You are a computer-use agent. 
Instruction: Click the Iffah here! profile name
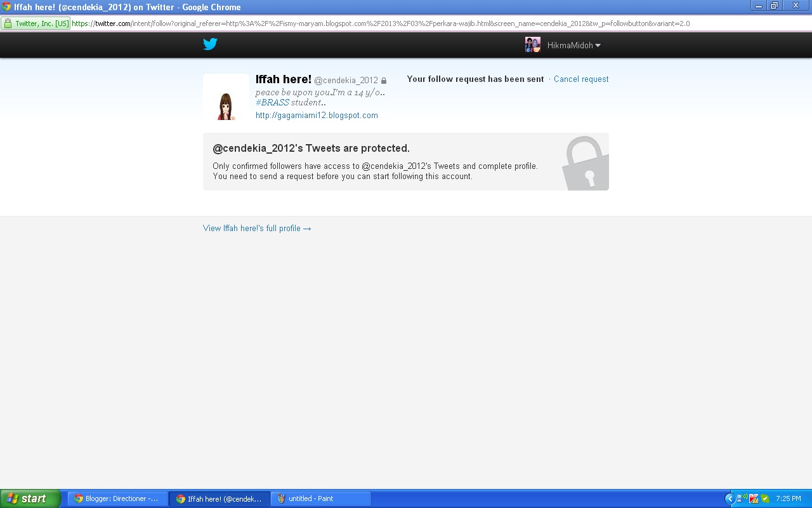click(284, 79)
